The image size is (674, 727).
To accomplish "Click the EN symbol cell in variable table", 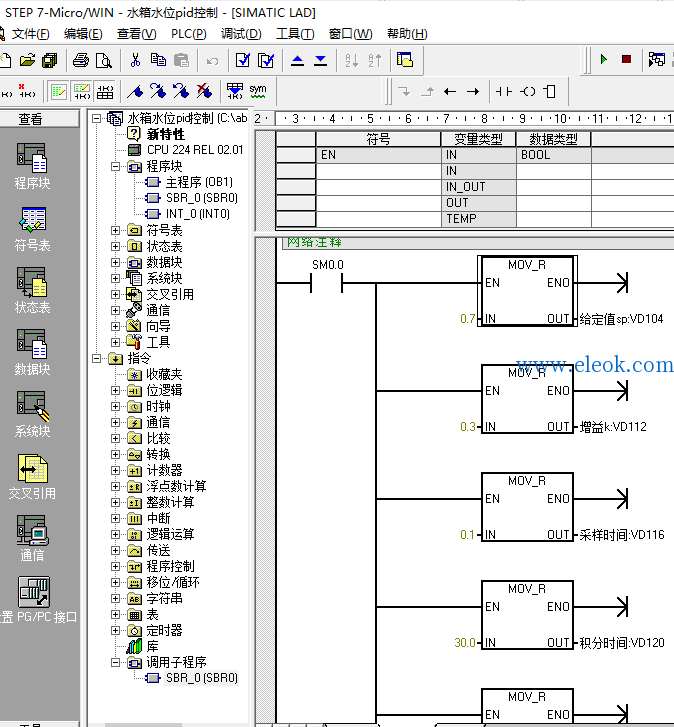I will tap(378, 155).
